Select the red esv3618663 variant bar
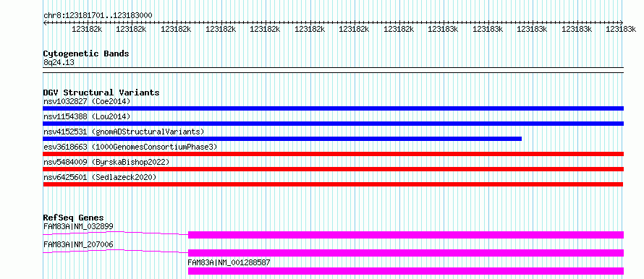644x279 pixels. point(334,154)
